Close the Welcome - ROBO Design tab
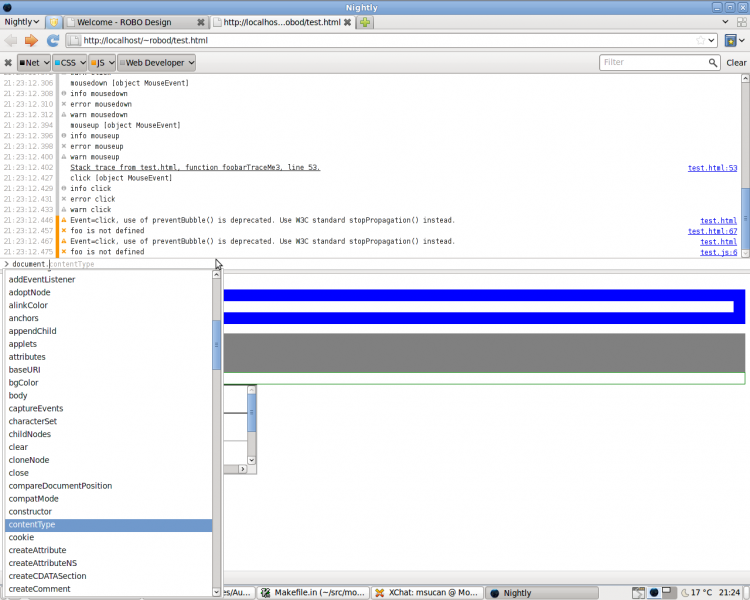The height and width of the screenshot is (600, 750). click(201, 22)
